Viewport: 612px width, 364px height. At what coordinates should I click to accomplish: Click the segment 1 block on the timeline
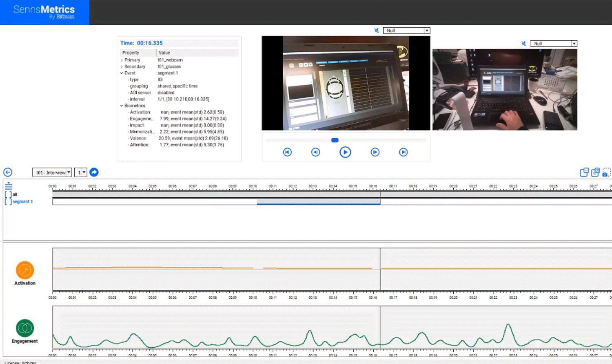(x=318, y=201)
